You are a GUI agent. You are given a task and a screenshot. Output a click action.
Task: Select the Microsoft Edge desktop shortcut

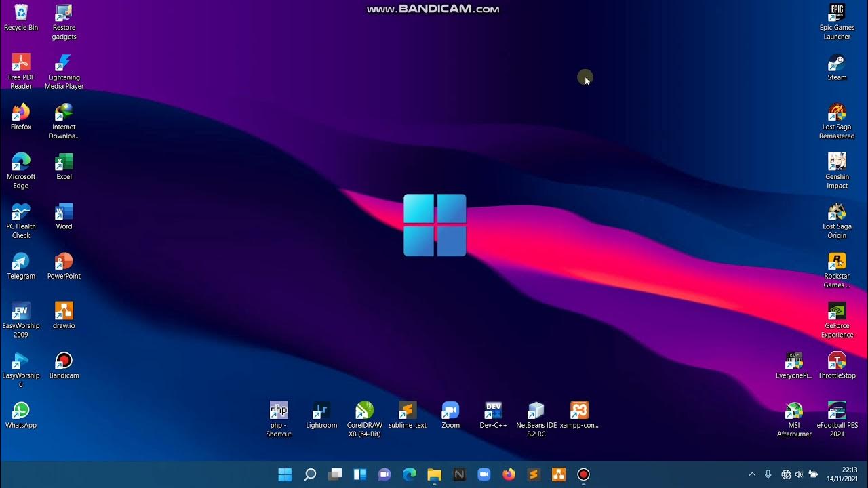coord(21,171)
